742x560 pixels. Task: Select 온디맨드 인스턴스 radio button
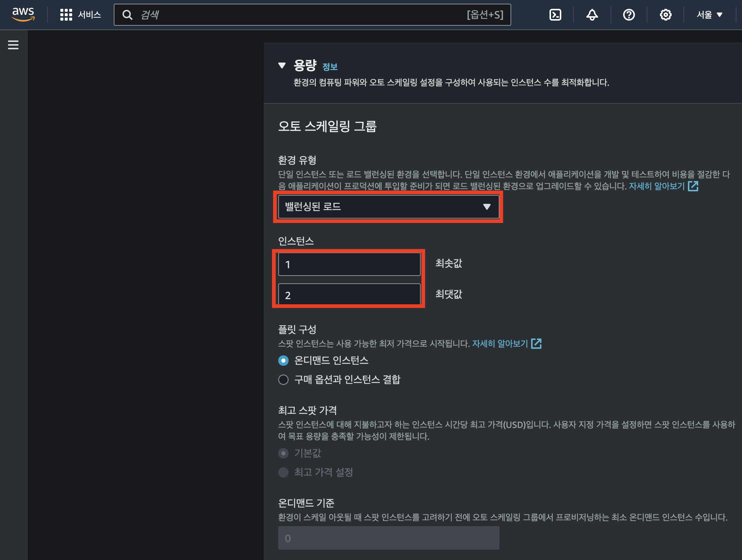283,361
